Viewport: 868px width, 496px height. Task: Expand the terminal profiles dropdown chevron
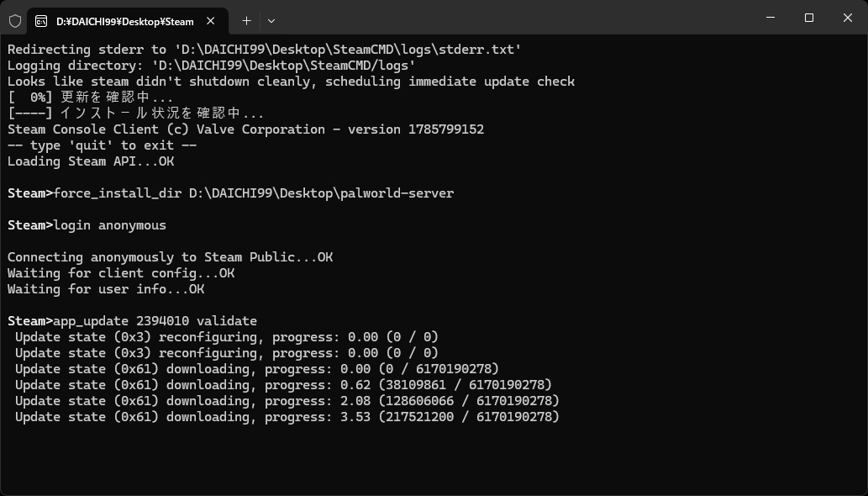[x=271, y=21]
